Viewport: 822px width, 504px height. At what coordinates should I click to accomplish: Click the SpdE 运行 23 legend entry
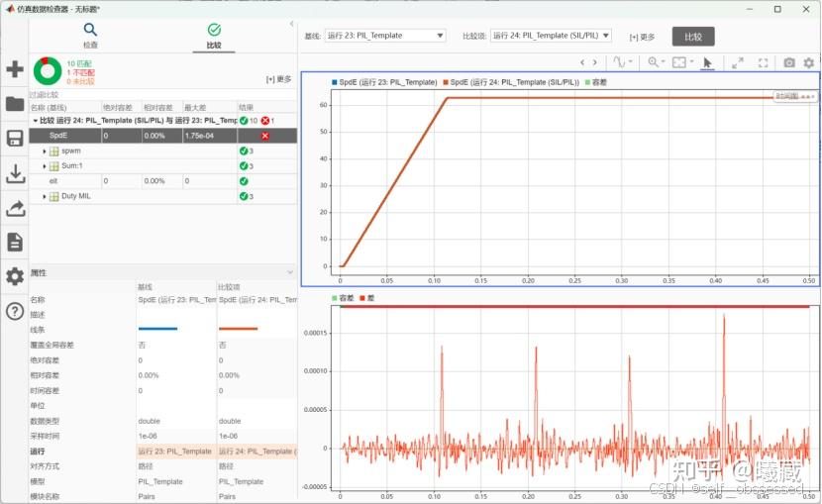tap(384, 82)
